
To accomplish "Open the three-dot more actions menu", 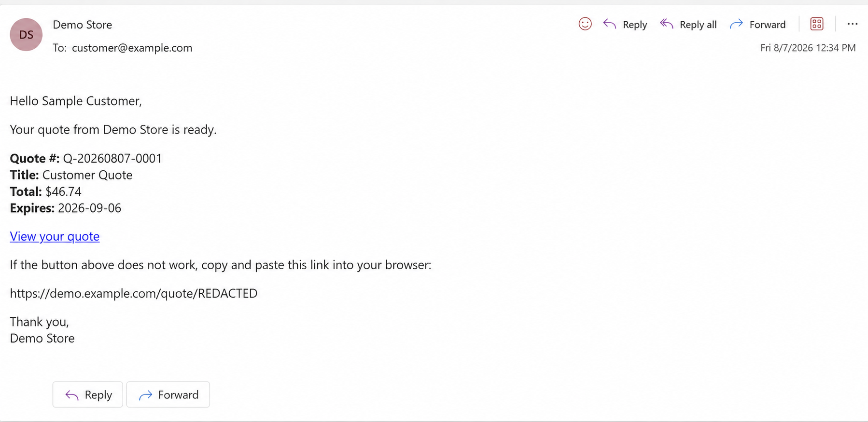I will (x=853, y=24).
